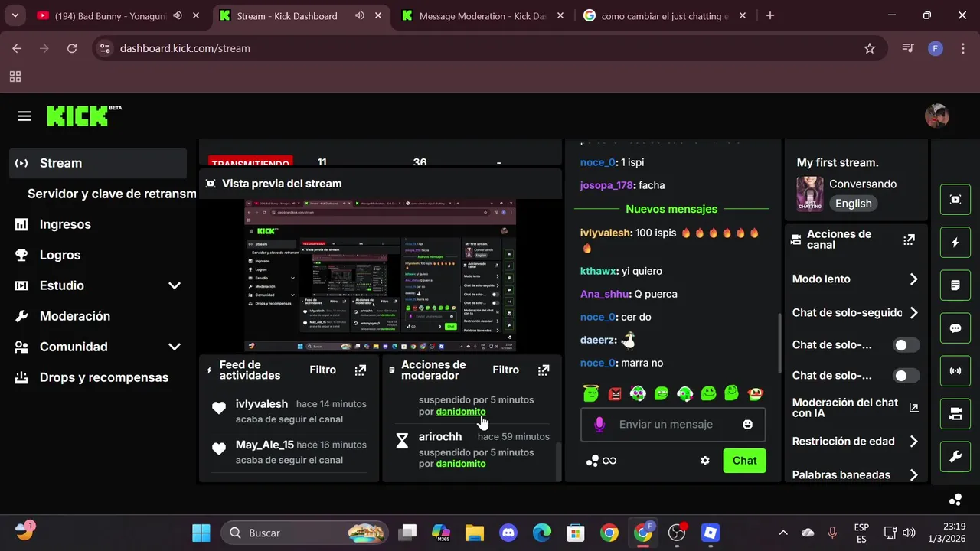Show hidden system tray icons
The width and height of the screenshot is (980, 551).
pyautogui.click(x=783, y=533)
